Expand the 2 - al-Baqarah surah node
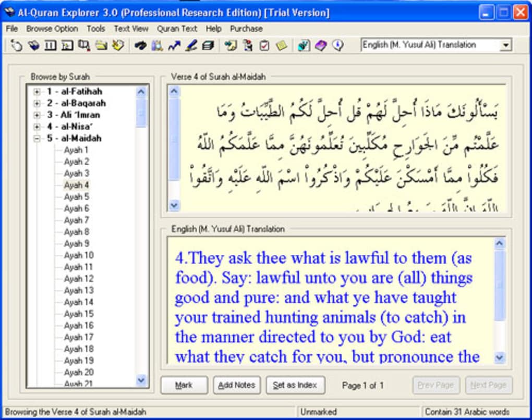The width and height of the screenshot is (532, 420). click(x=37, y=103)
